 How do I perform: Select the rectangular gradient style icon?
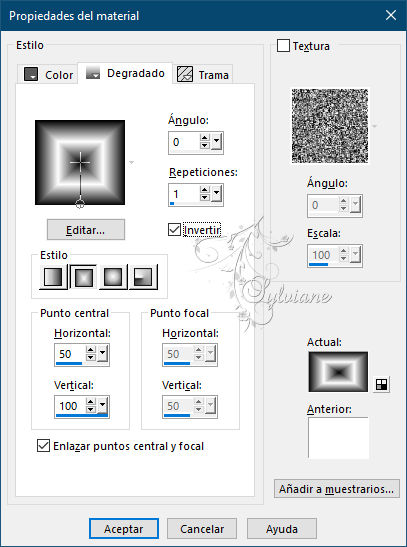[x=83, y=277]
